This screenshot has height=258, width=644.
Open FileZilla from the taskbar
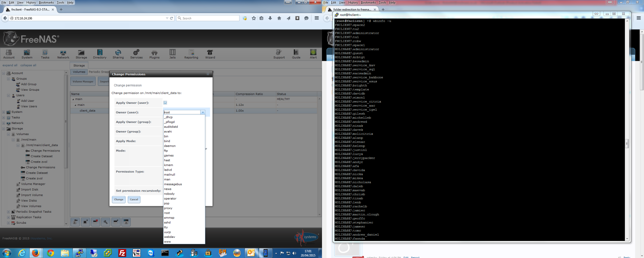coord(122,253)
